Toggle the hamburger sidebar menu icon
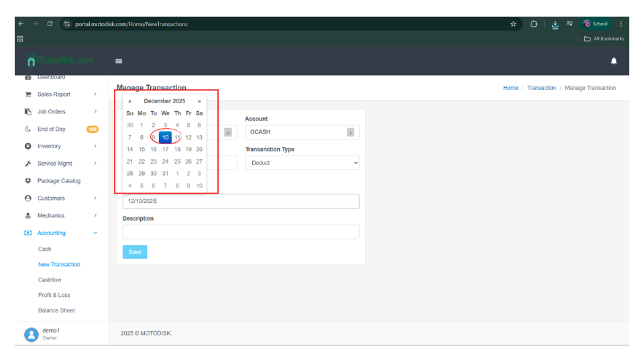Image resolution: width=644 pixels, height=362 pixels. [119, 61]
